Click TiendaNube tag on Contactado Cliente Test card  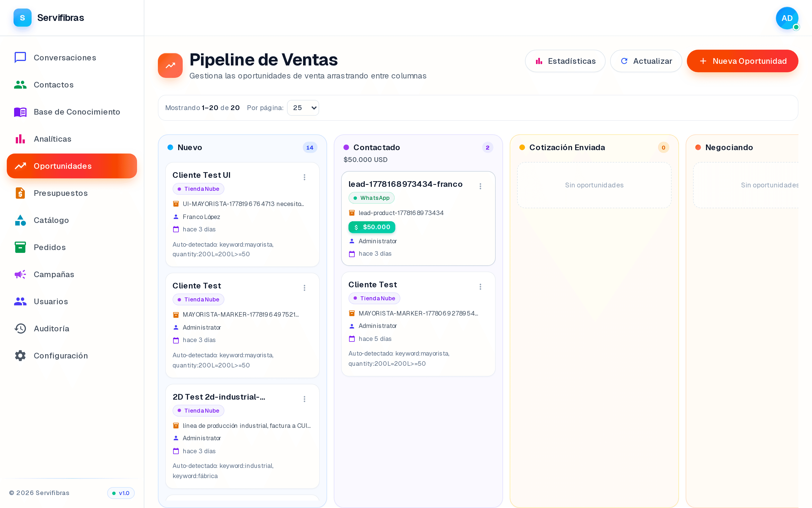pyautogui.click(x=374, y=298)
